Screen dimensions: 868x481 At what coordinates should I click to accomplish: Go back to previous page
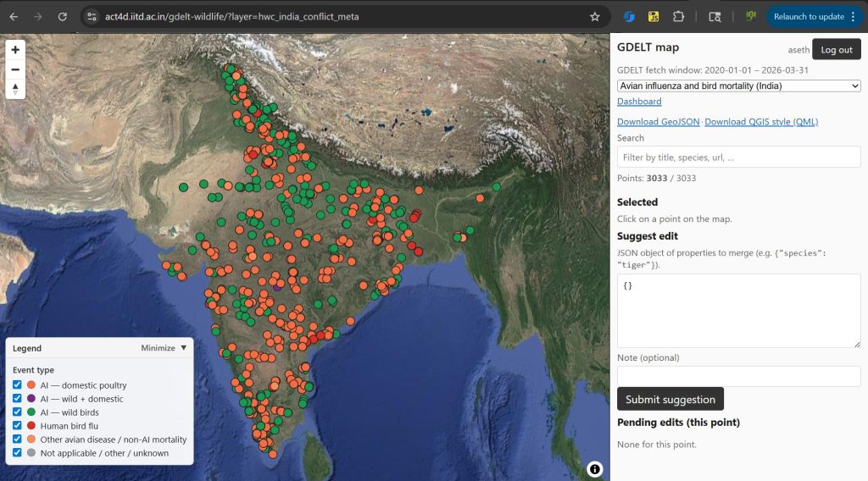[x=14, y=17]
